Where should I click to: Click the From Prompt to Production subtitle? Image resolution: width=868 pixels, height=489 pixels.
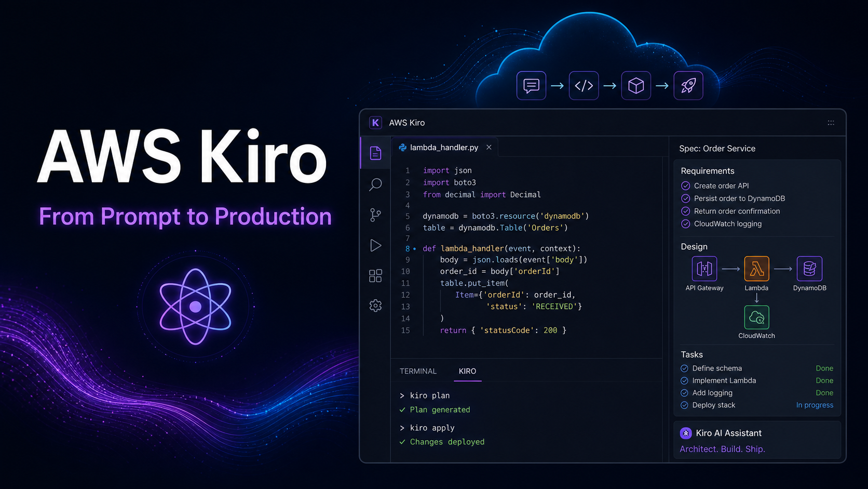[x=185, y=216]
